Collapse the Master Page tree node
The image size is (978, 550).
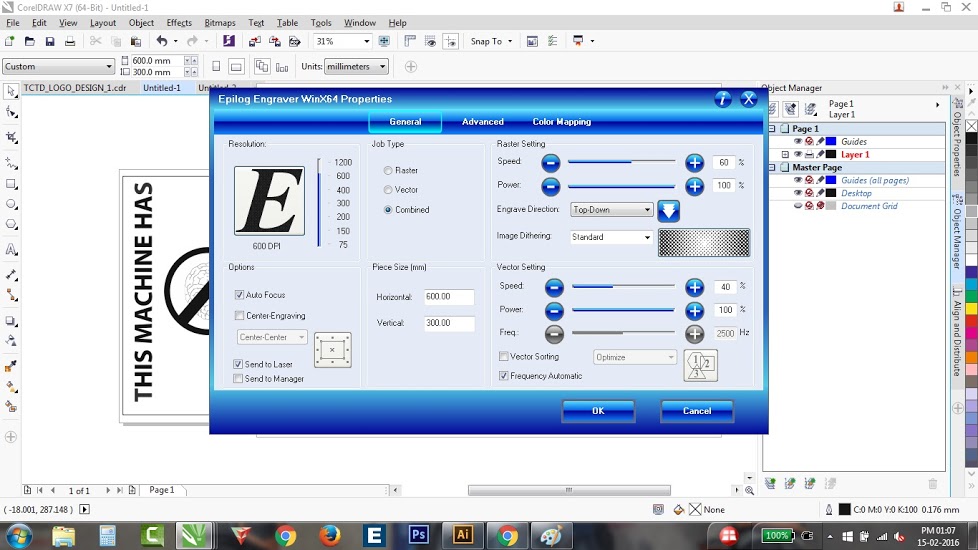click(x=772, y=167)
